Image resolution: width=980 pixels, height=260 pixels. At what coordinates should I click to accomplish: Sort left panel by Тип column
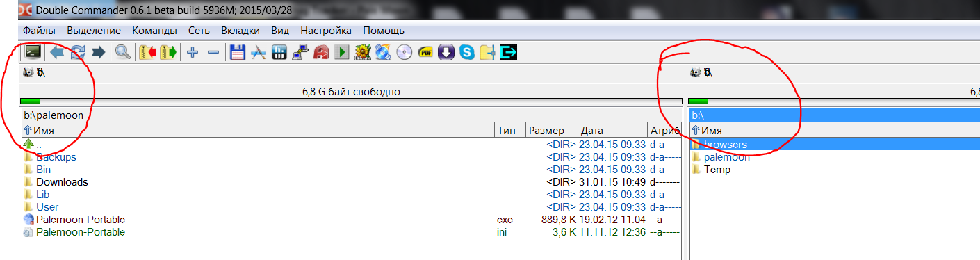click(509, 130)
